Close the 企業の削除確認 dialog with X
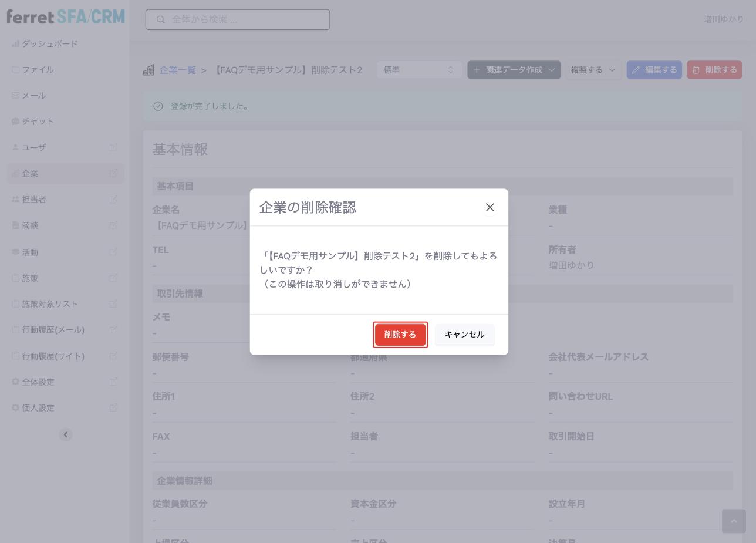The width and height of the screenshot is (756, 543). point(490,207)
